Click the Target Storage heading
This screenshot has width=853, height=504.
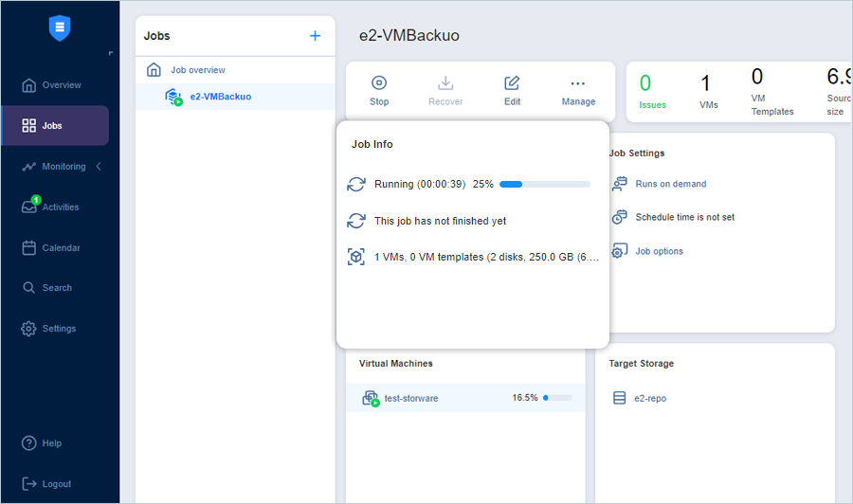[x=642, y=363]
